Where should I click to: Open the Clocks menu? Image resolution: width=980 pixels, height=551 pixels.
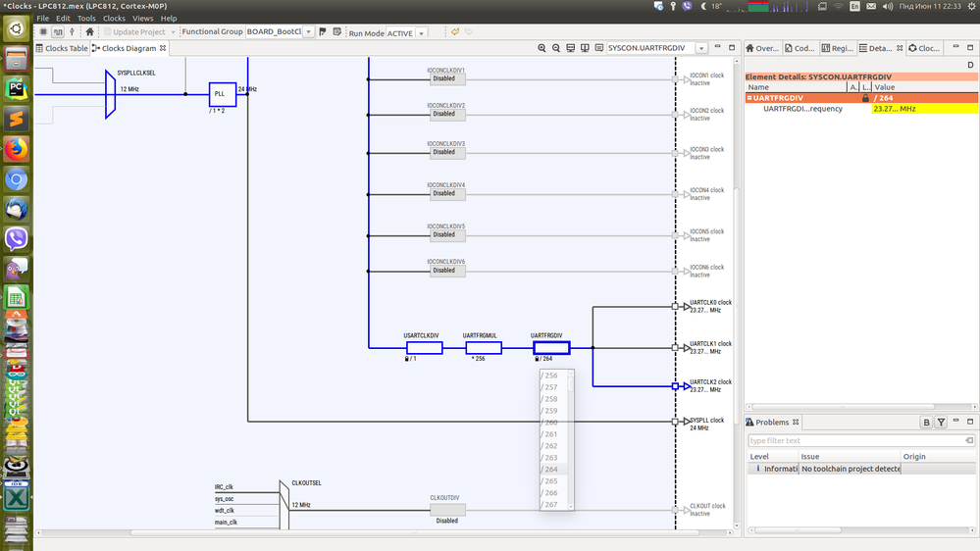pos(114,18)
